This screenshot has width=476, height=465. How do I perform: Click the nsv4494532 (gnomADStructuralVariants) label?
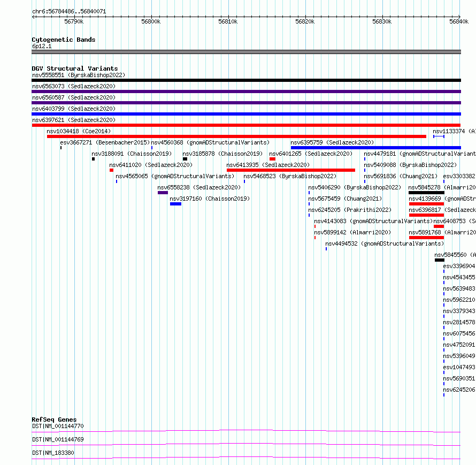pos(385,243)
